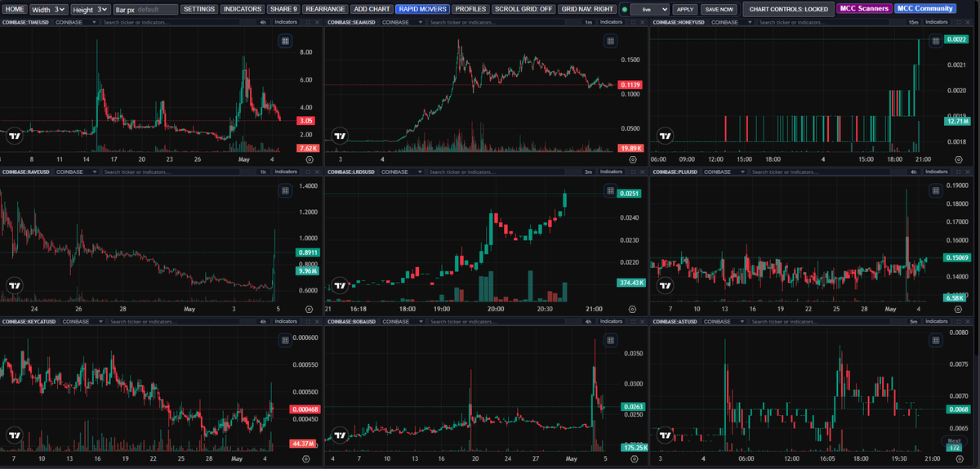Expand COINBASE exchange dropdown on HONEYUSD chart

[732, 22]
